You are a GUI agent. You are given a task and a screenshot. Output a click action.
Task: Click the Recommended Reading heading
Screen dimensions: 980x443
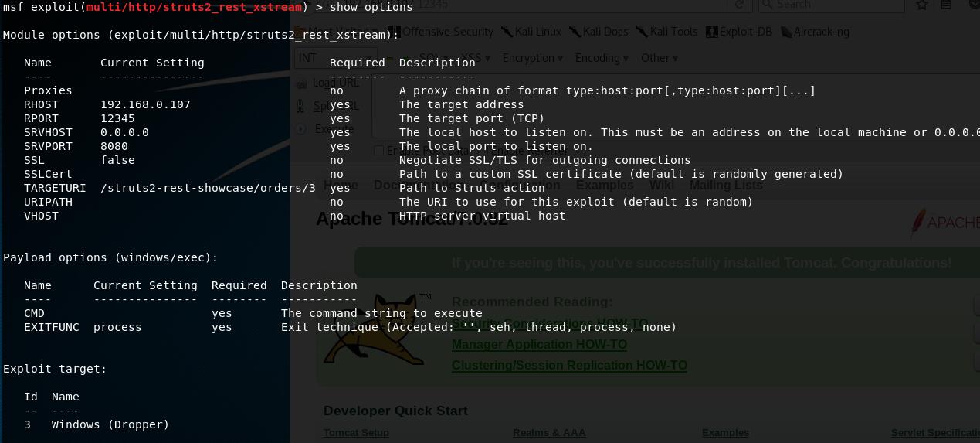point(532,302)
